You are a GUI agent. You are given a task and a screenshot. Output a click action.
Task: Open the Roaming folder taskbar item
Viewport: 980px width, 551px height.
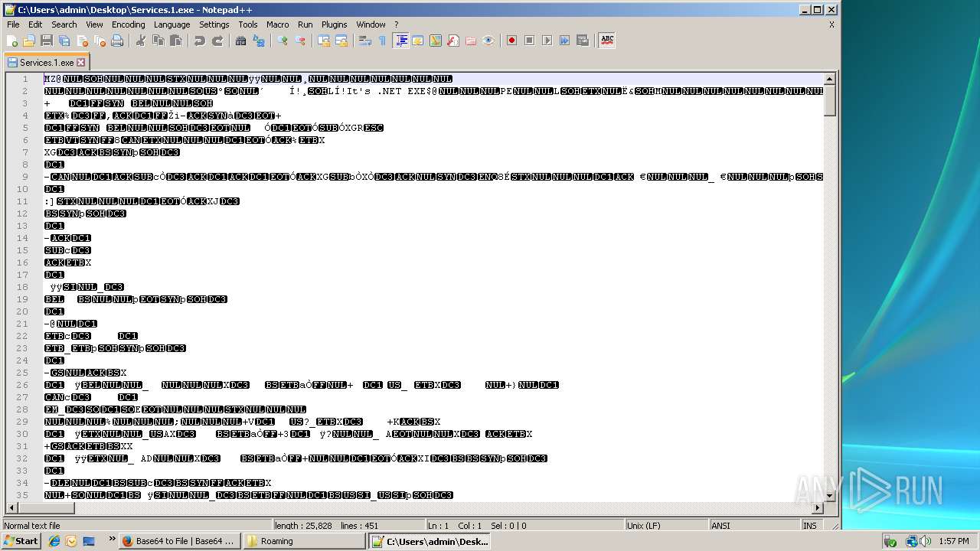tap(304, 541)
